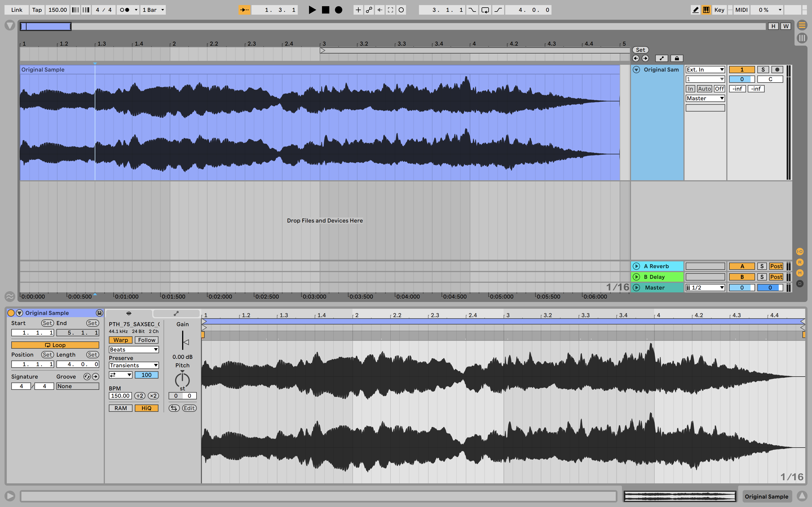Disable the clip Loop switch

(55, 345)
